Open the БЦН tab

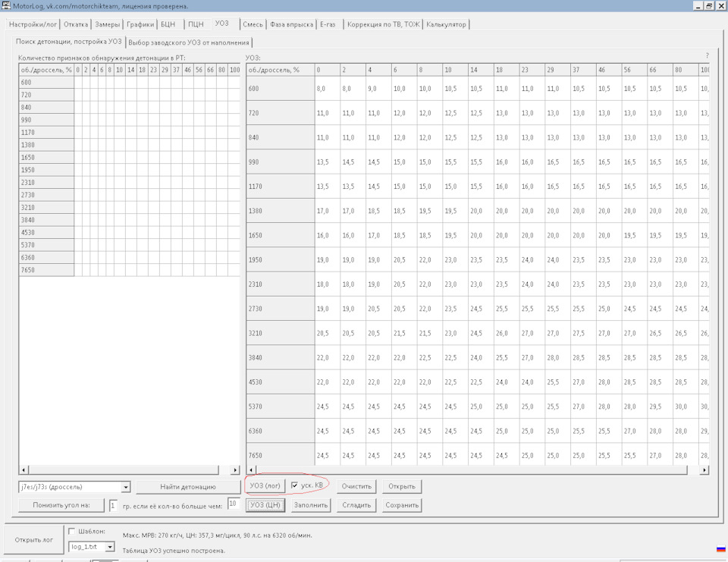(168, 24)
